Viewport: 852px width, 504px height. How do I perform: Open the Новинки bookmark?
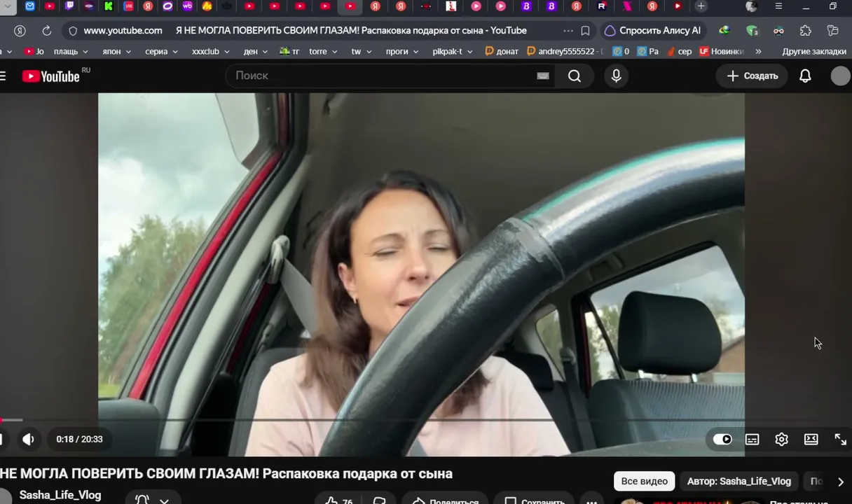point(721,52)
